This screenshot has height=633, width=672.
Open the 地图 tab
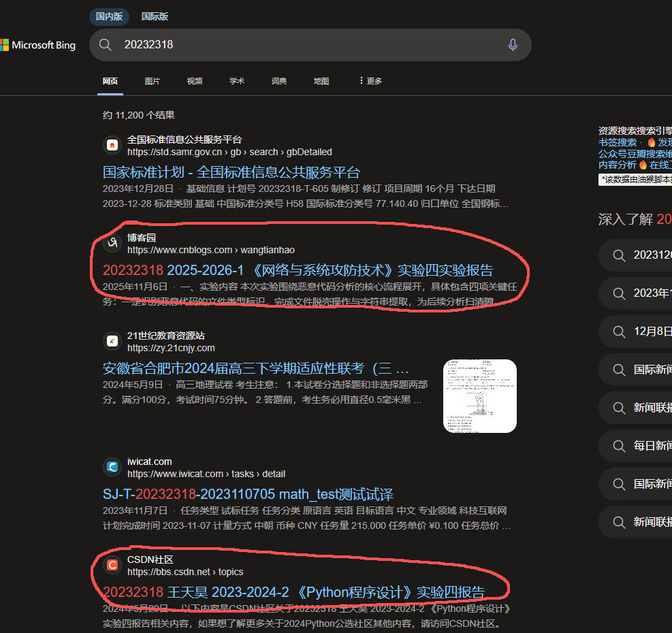click(321, 80)
